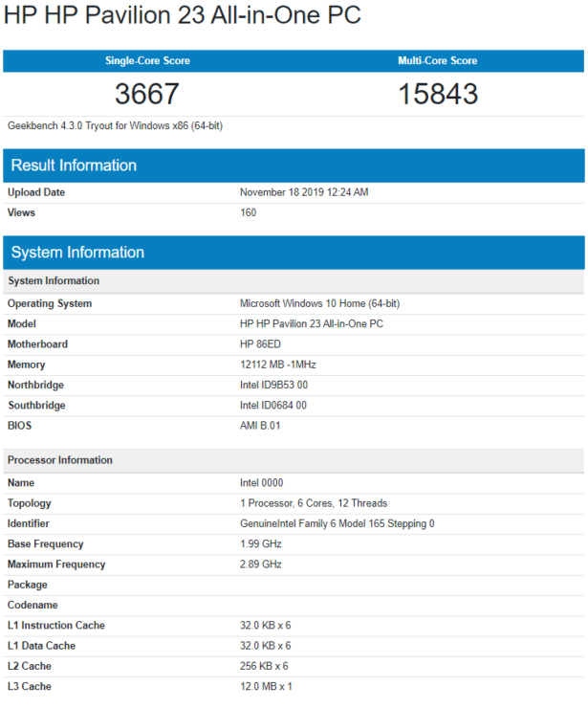Select the L2 Cache value 256 KB x 6
Viewport: 588px width, 708px height.
coord(264,666)
